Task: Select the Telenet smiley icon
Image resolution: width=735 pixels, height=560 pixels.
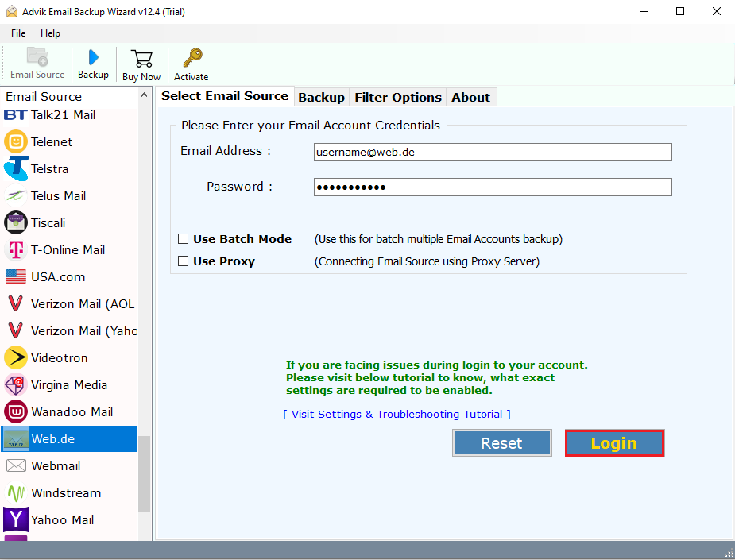Action: click(15, 141)
